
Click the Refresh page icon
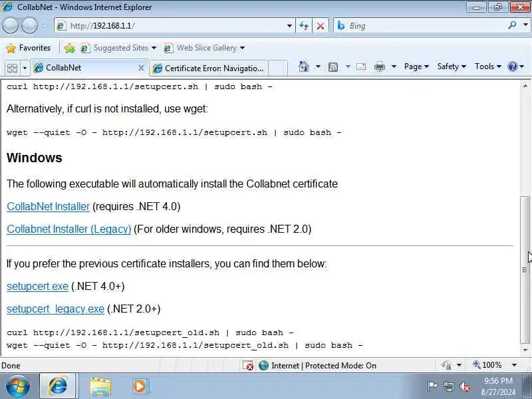coord(304,26)
